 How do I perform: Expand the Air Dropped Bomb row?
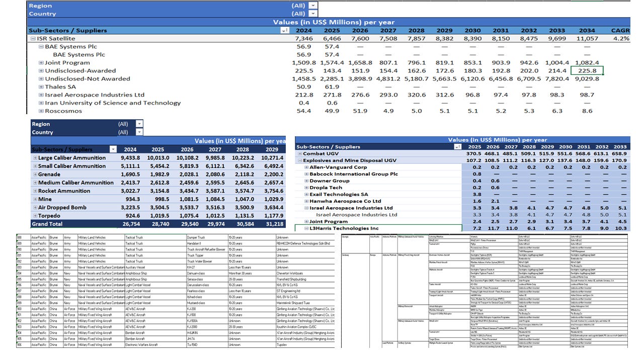click(35, 208)
